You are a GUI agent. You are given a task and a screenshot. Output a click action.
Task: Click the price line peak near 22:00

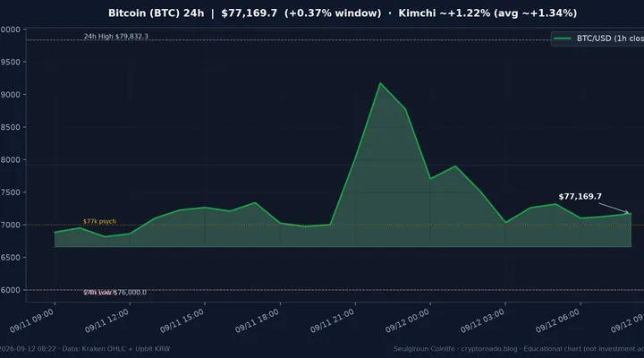click(x=380, y=83)
